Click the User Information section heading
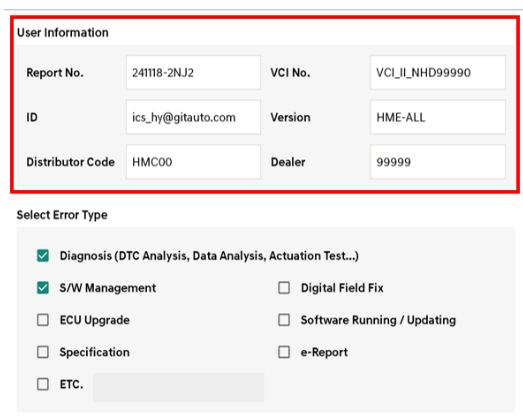 (x=63, y=33)
